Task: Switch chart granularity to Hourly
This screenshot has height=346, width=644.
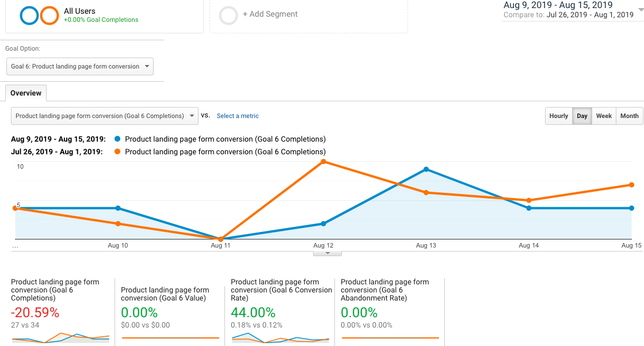Action: click(558, 116)
